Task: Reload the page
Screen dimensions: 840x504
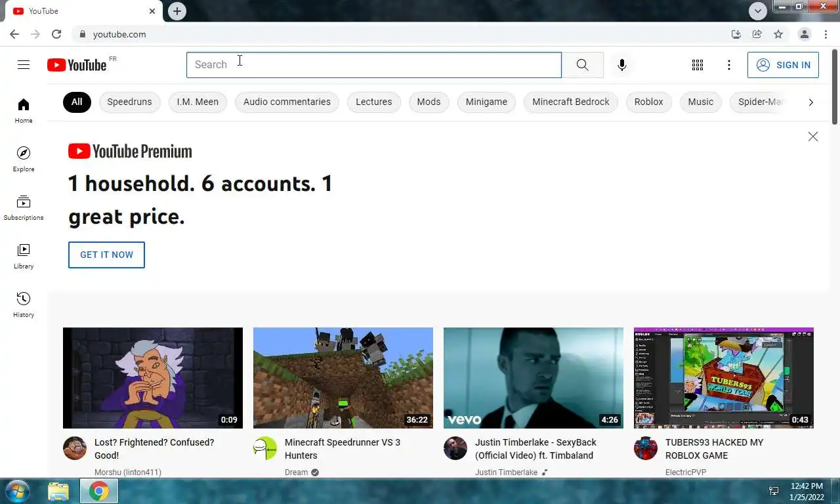Action: pyautogui.click(x=56, y=34)
